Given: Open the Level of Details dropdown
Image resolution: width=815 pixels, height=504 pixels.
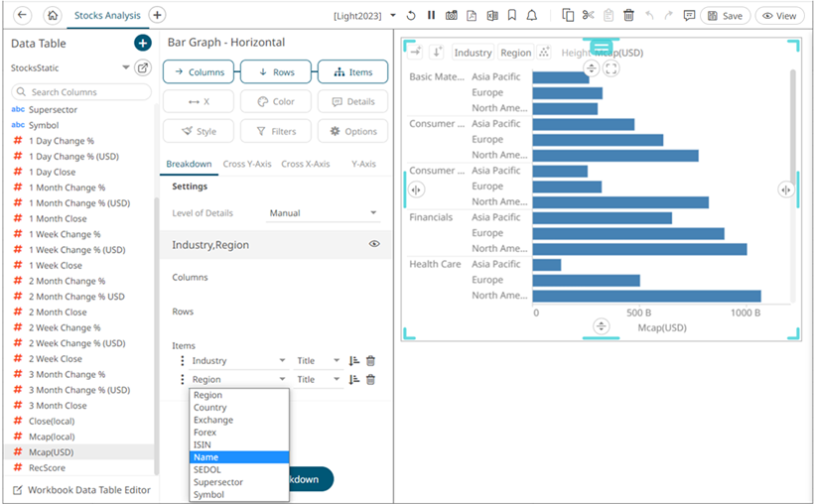Looking at the screenshot, I should click(324, 213).
